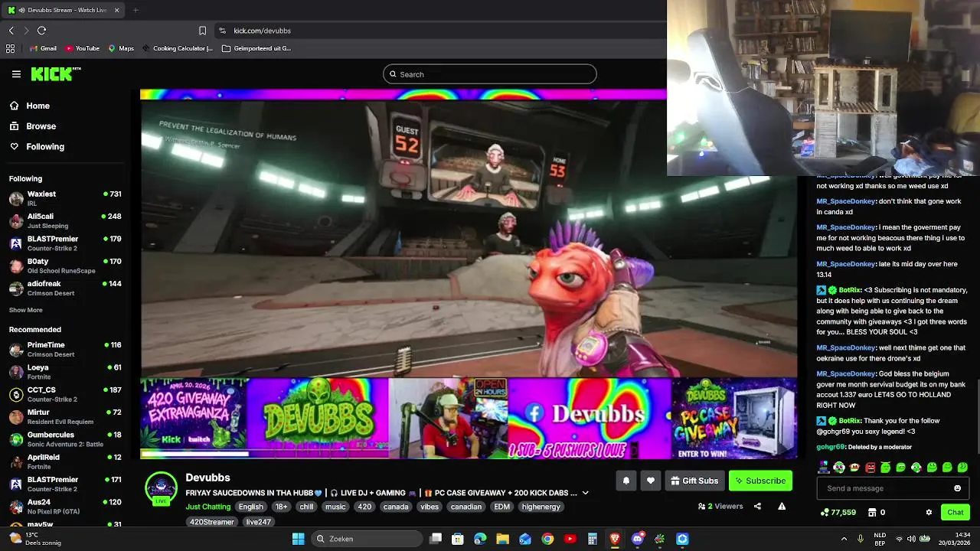Open the Gmail bookmark
Screen dimensions: 980x551
(43, 48)
